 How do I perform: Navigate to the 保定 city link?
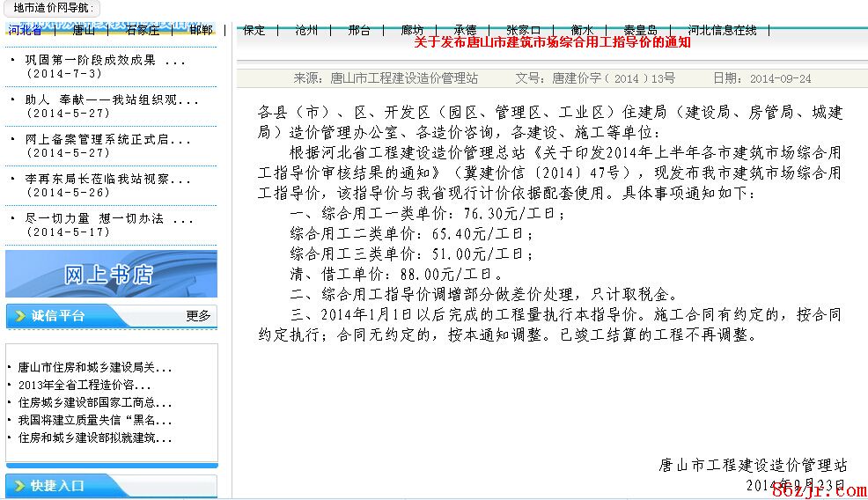point(254,30)
